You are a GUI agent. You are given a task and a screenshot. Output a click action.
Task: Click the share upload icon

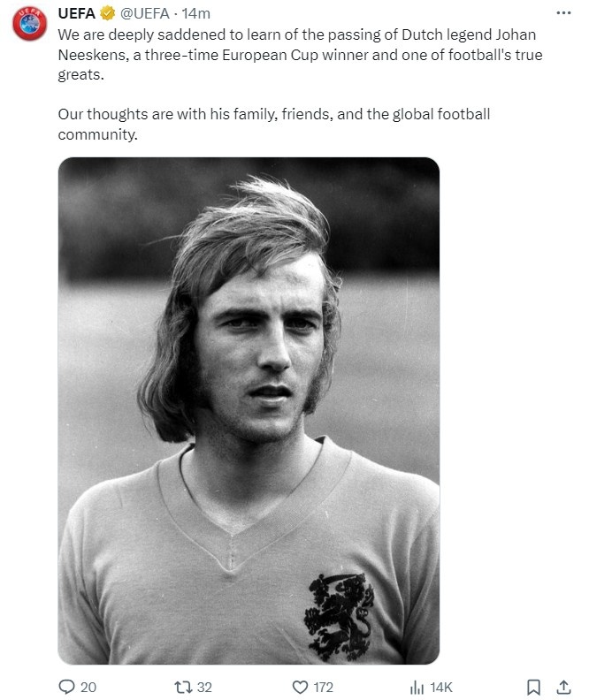click(563, 687)
